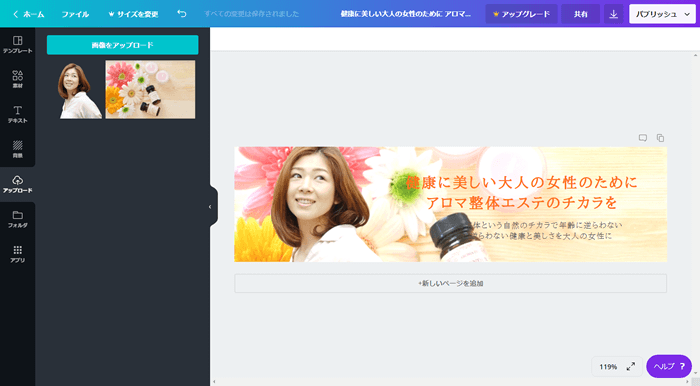Add a comment with the speech bubble icon
The height and width of the screenshot is (386, 700).
[642, 138]
